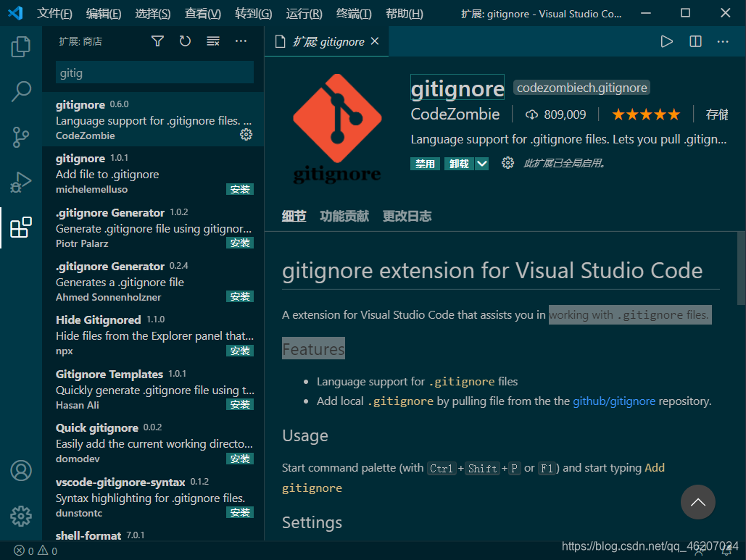This screenshot has height=560, width=746.
Task: Open the Source Control view
Action: [x=21, y=137]
